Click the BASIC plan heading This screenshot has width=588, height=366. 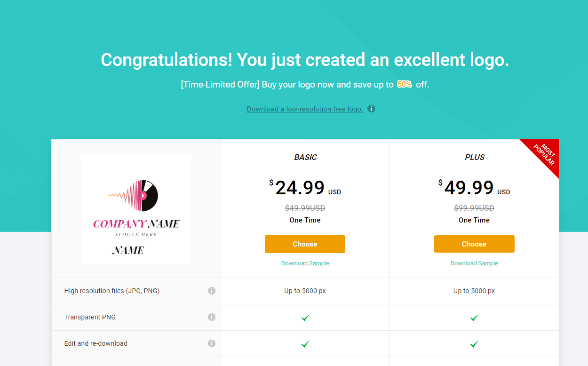pos(306,158)
